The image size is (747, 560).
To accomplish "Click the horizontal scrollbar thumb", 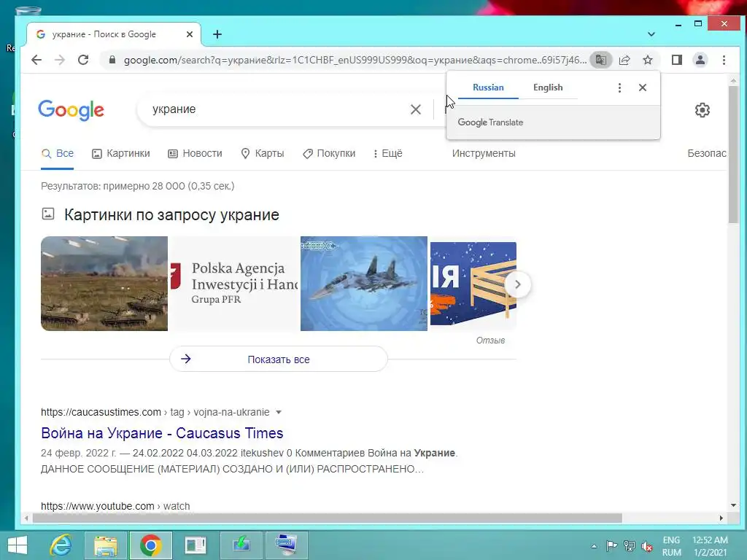I will coord(328,518).
